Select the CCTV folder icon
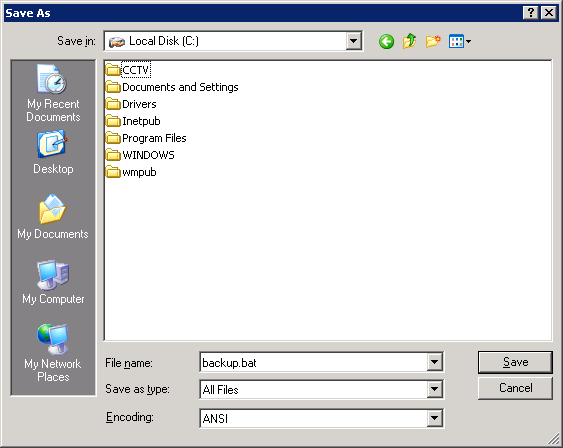Viewport: 563px width, 448px height. tap(113, 70)
